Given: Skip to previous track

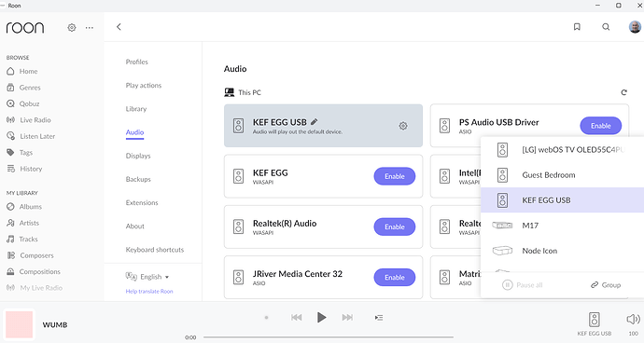Looking at the screenshot, I should (x=296, y=317).
